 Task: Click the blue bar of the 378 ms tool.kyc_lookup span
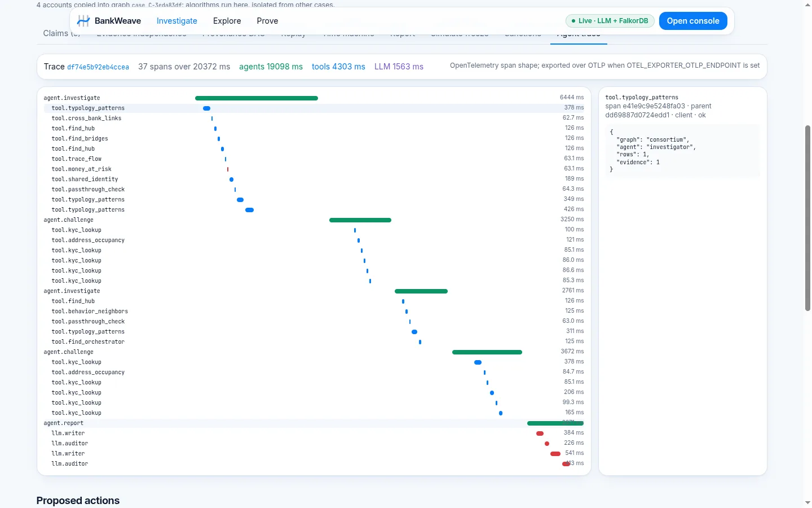[x=478, y=362]
